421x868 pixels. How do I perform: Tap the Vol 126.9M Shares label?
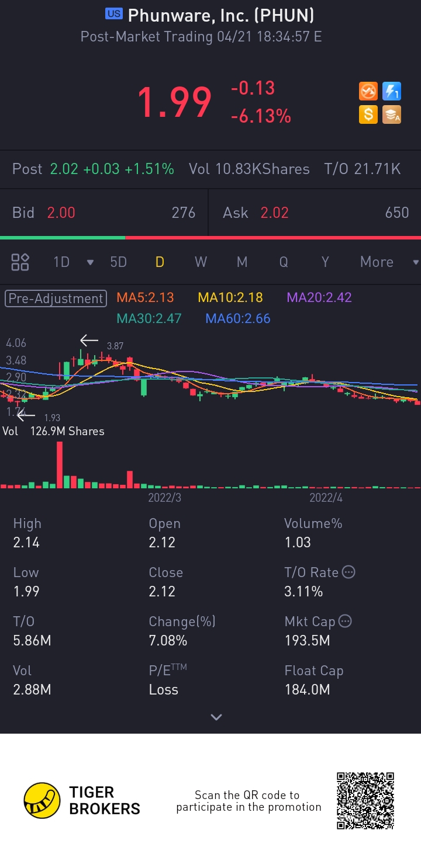[x=53, y=431]
